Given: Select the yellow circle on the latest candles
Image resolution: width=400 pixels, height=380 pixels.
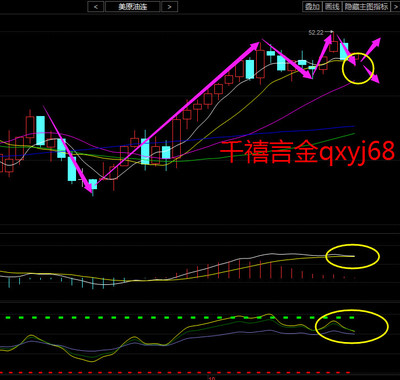Looking at the screenshot, I should pyautogui.click(x=358, y=68).
